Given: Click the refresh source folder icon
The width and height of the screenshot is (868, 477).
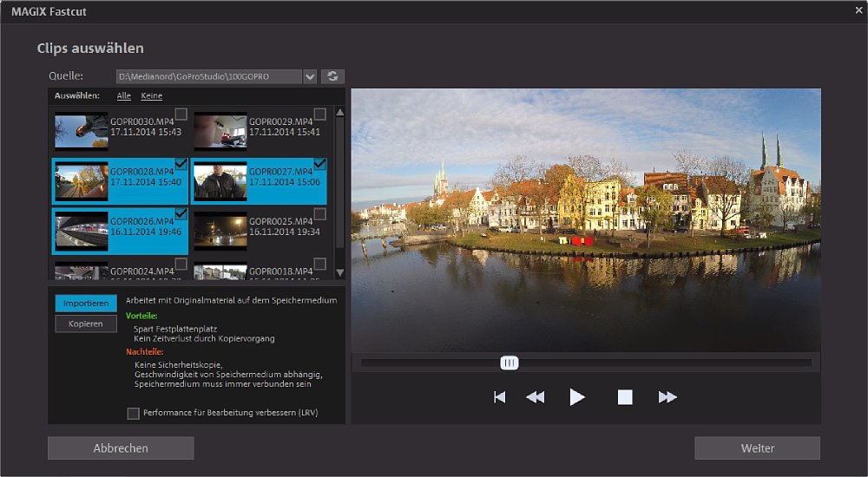Looking at the screenshot, I should tap(332, 76).
